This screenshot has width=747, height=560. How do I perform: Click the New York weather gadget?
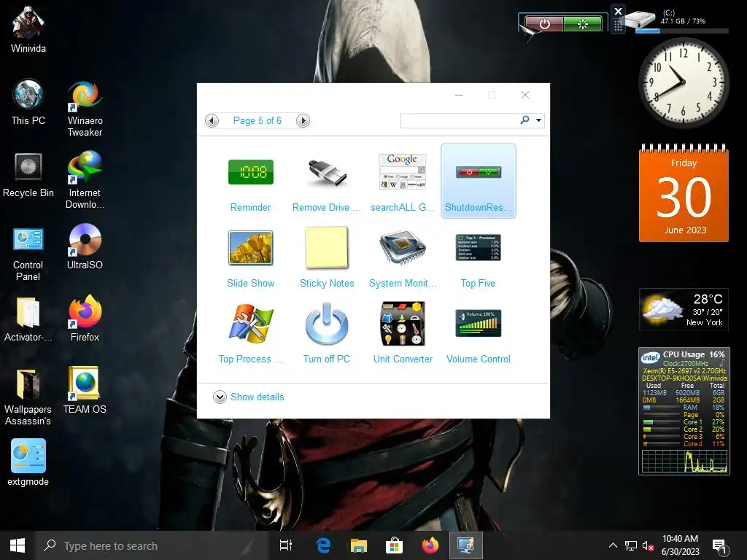tap(684, 309)
